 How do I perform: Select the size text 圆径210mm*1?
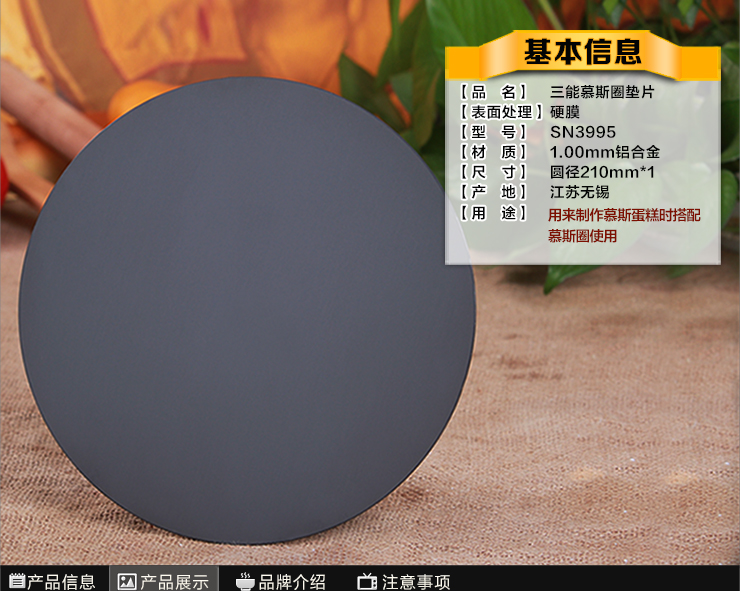pos(603,172)
